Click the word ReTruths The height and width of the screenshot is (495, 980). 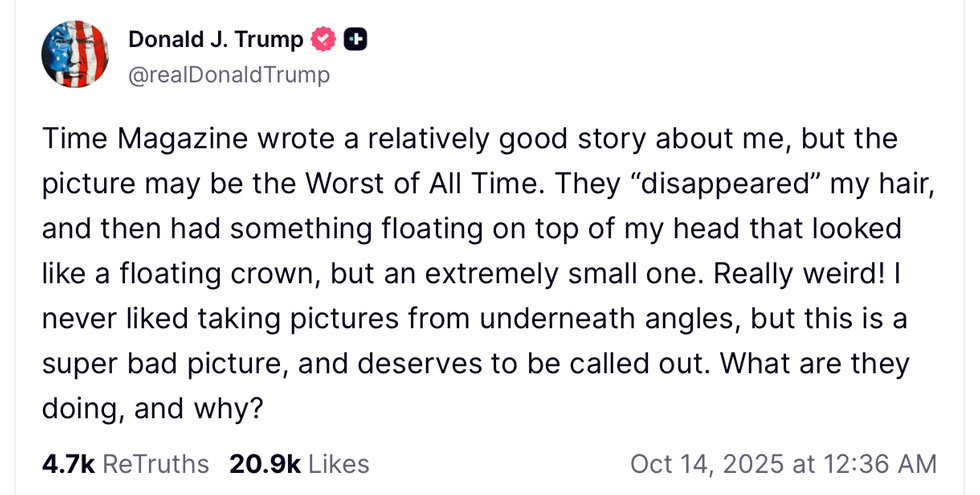[156, 464]
